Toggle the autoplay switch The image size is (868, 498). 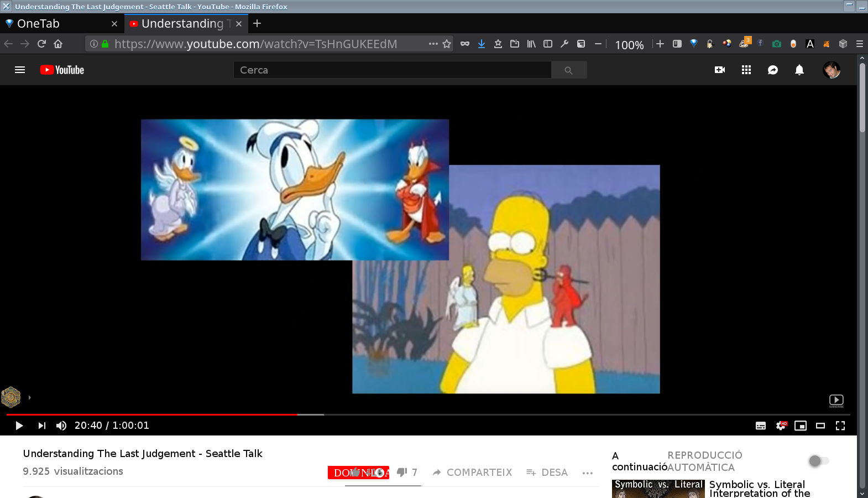[x=818, y=460]
